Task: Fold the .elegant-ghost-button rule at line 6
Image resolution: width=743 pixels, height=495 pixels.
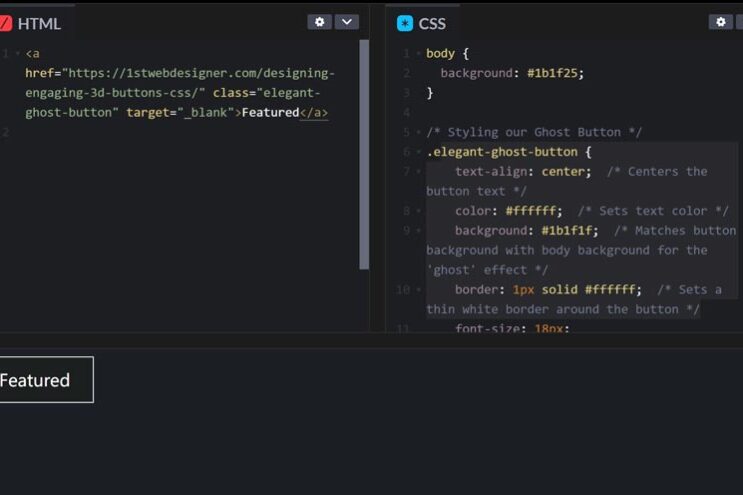Action: [418, 152]
